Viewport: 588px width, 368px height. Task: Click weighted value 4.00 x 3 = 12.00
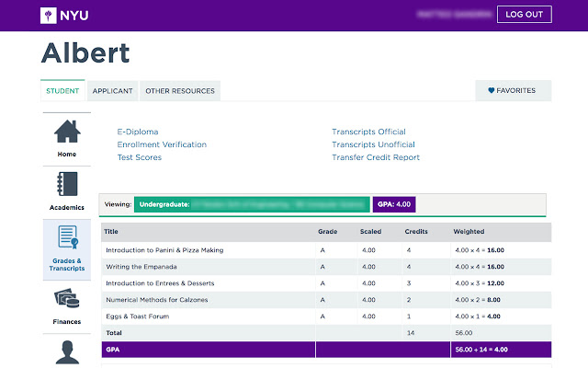point(480,283)
